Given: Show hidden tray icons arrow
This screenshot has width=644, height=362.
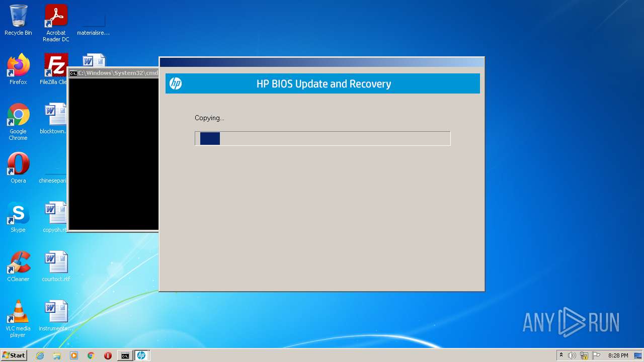Looking at the screenshot, I should click(x=561, y=355).
